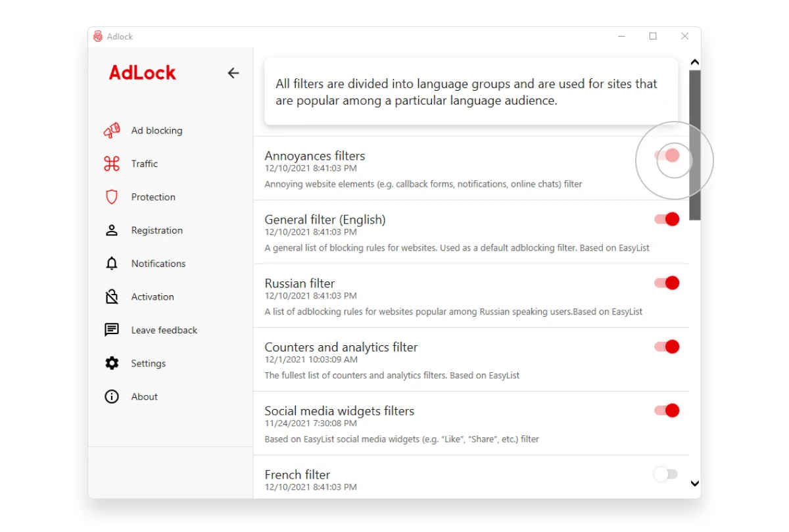This screenshot has height=532, width=789.
Task: Click the Russian filter title
Action: (x=300, y=283)
